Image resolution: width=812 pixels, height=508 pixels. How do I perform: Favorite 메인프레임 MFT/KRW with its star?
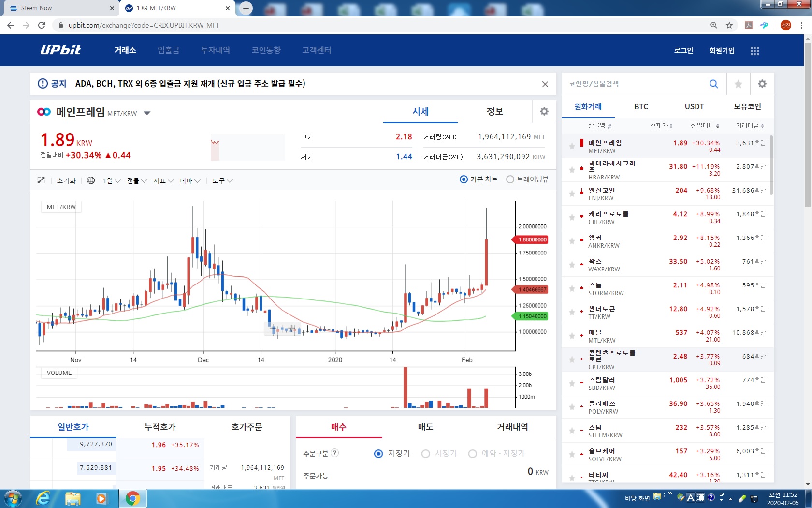click(x=572, y=146)
